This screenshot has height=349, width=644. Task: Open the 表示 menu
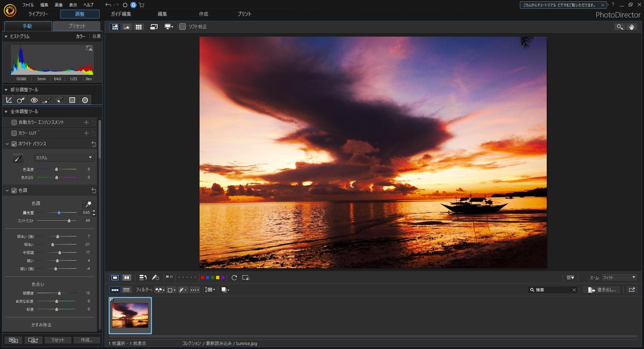[x=73, y=5]
